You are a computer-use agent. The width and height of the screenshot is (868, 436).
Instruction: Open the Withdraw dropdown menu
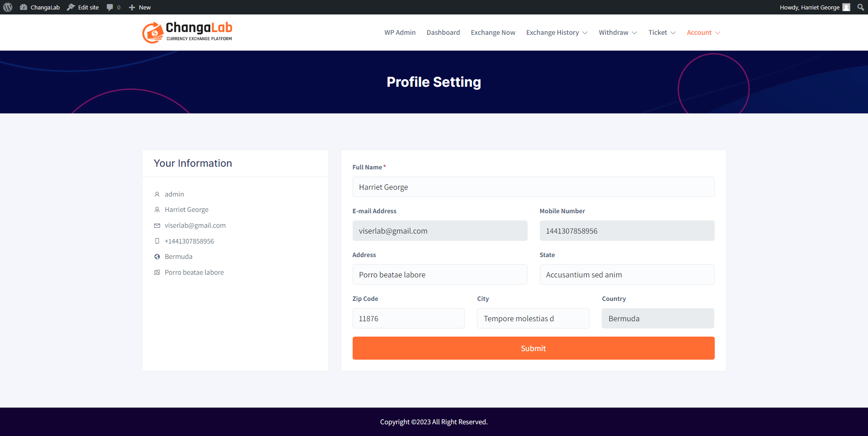[618, 33]
